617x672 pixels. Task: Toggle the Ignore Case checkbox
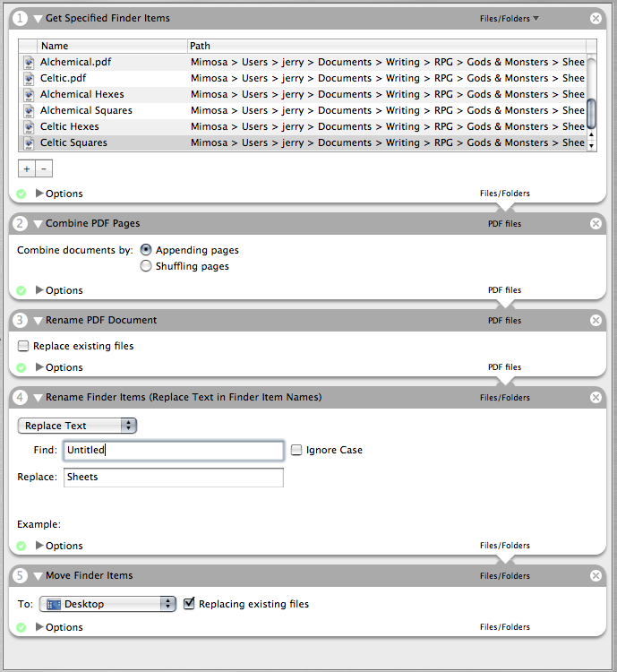tap(296, 450)
